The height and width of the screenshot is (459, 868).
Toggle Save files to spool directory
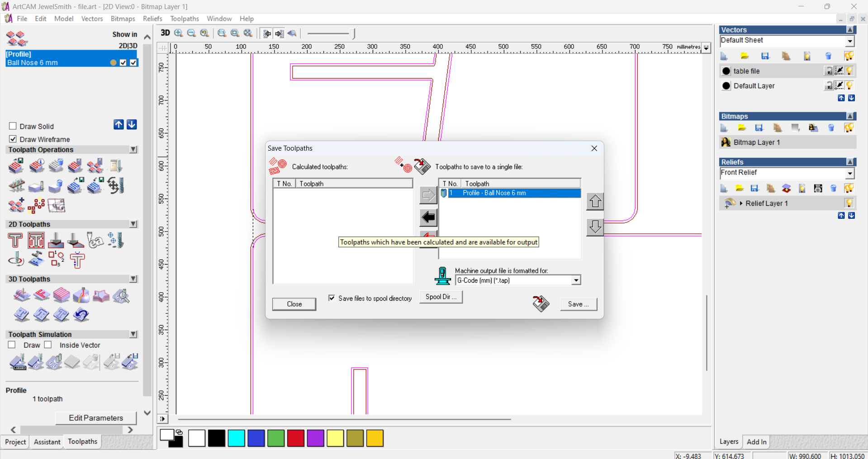click(x=332, y=298)
